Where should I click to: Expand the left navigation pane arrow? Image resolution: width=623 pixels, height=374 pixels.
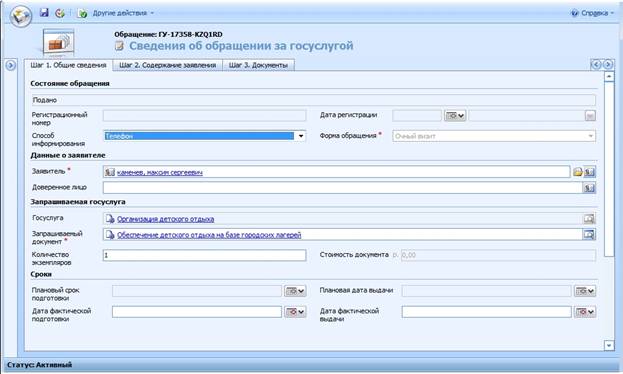tap(11, 65)
